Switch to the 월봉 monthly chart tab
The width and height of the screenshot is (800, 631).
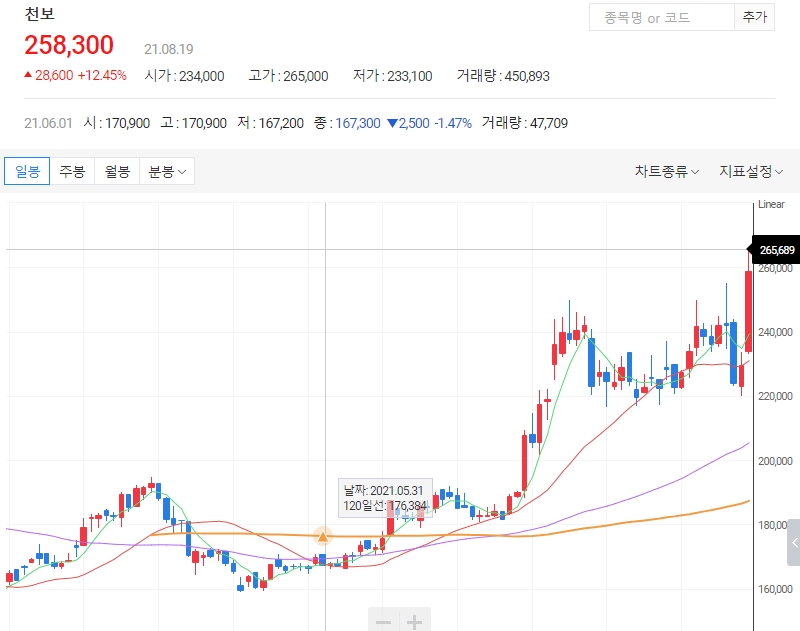(x=117, y=171)
